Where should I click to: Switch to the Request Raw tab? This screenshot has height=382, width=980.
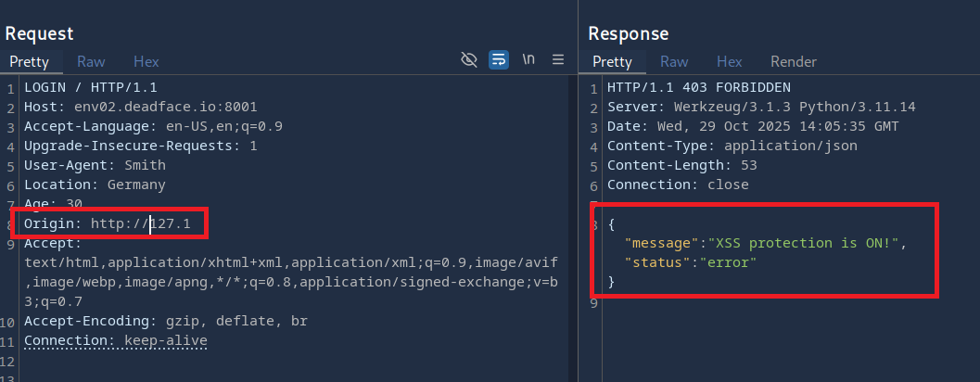[91, 62]
